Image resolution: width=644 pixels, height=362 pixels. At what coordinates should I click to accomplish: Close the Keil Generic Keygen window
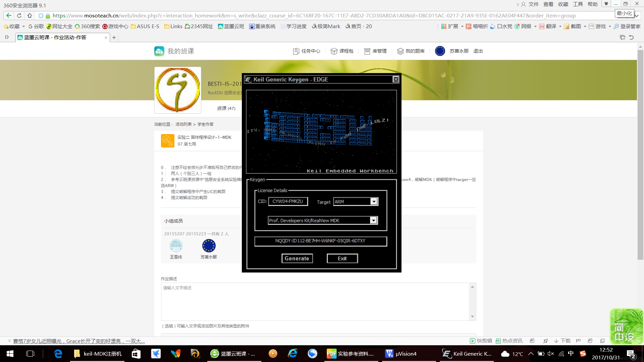[x=396, y=79]
